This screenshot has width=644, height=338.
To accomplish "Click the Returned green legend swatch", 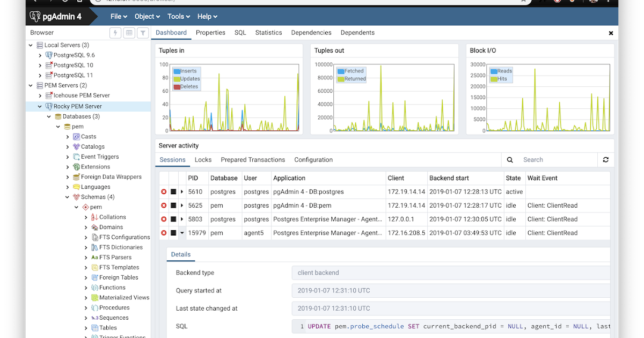I will click(340, 79).
